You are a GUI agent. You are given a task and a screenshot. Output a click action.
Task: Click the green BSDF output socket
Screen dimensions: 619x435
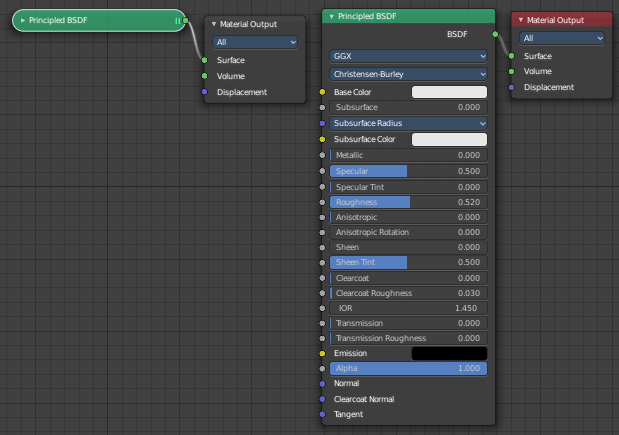pyautogui.click(x=495, y=34)
